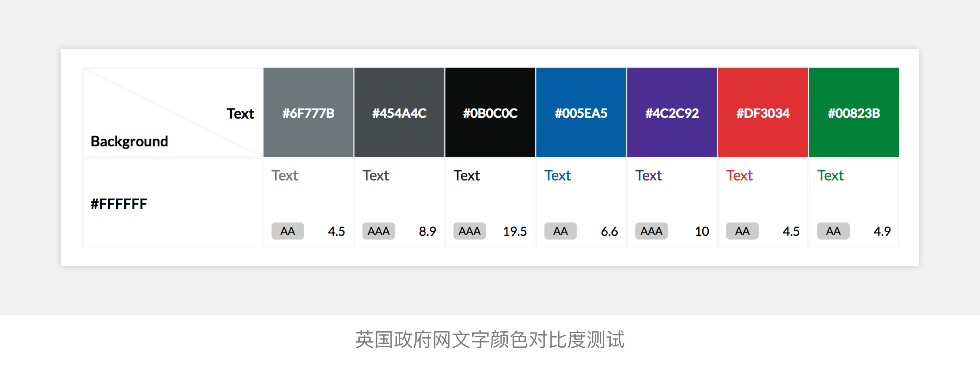Click the AAA badge beside ratio 19.5

470,231
